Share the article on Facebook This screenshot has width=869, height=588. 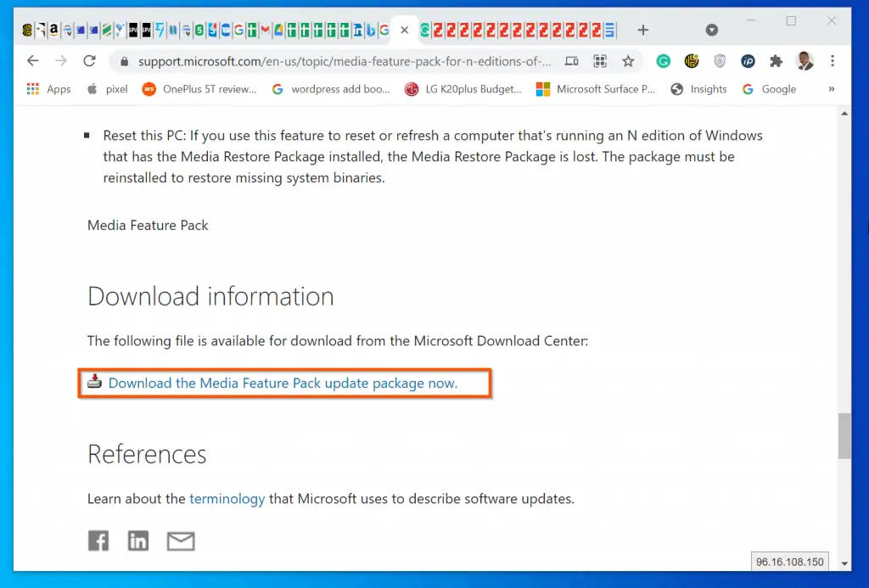pyautogui.click(x=98, y=540)
